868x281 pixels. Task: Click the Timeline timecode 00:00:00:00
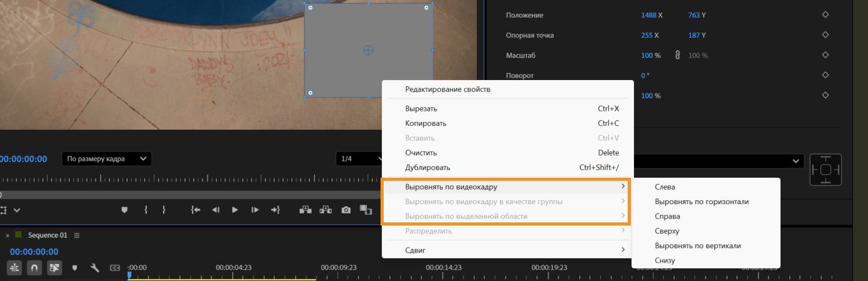(34, 251)
